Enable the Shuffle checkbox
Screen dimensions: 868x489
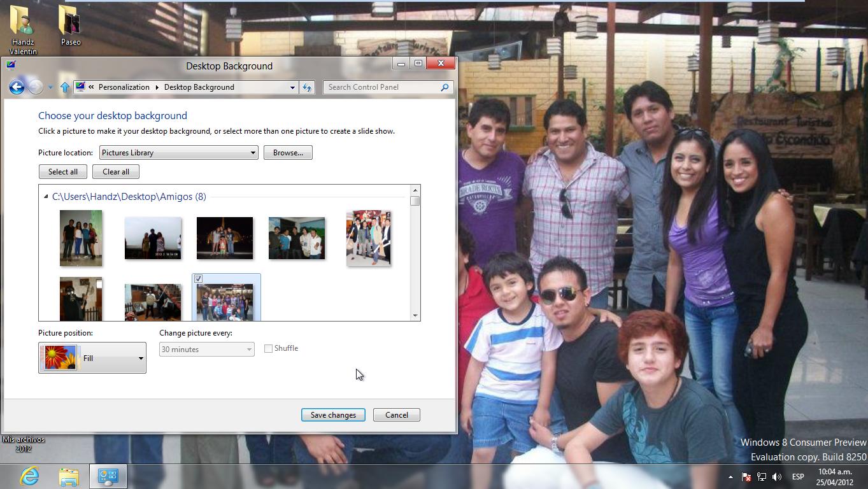269,348
